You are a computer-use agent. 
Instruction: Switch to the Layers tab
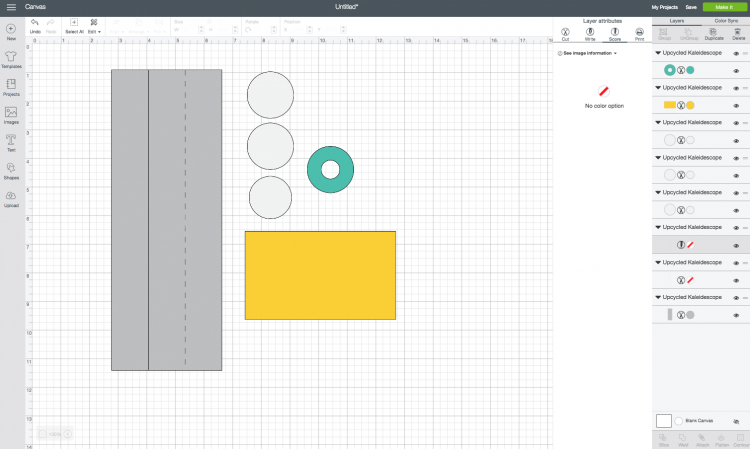tap(676, 21)
